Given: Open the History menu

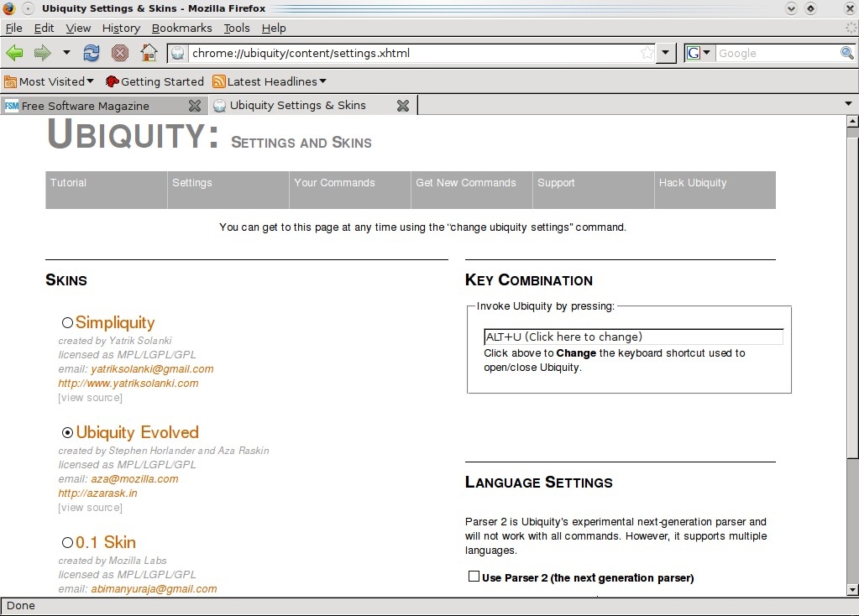Looking at the screenshot, I should tap(121, 28).
